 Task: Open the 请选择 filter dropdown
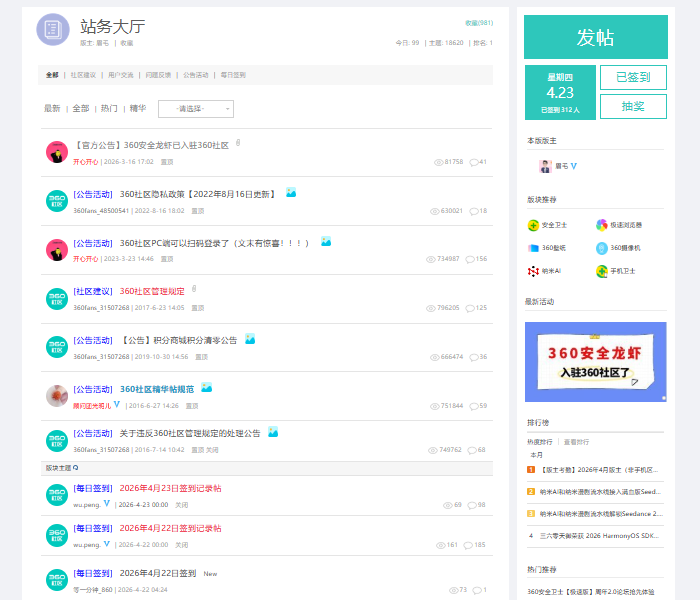click(196, 109)
